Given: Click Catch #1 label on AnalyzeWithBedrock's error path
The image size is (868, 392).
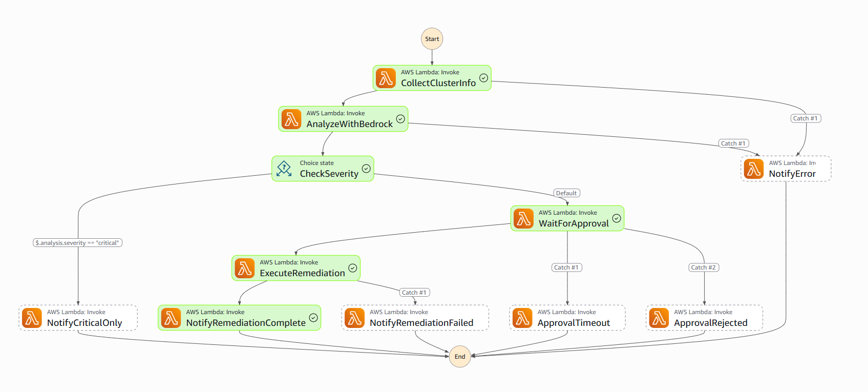Looking at the screenshot, I should click(733, 143).
